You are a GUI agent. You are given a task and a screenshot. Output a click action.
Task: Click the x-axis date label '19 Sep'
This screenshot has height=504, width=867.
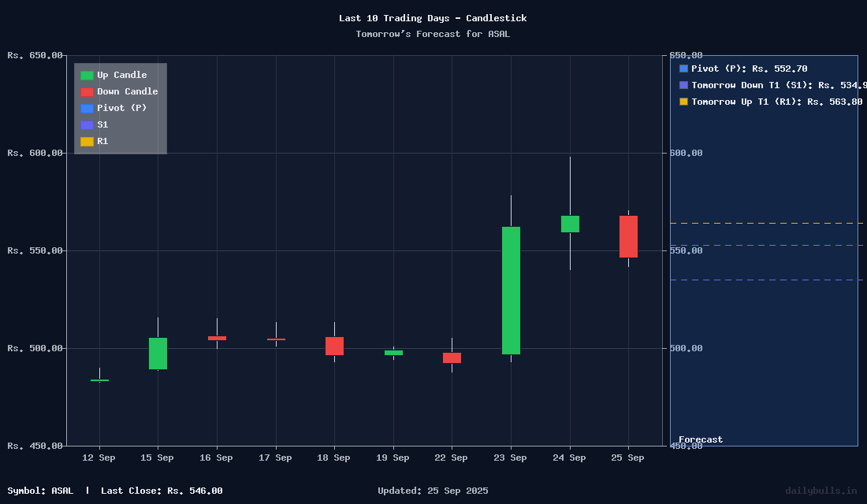pos(393,458)
